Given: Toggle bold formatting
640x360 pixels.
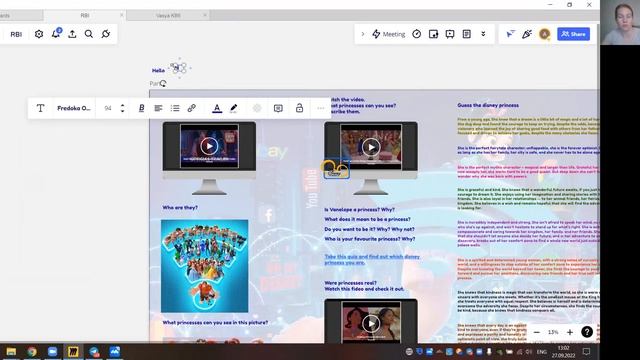Looking at the screenshot, I should pos(141,108).
